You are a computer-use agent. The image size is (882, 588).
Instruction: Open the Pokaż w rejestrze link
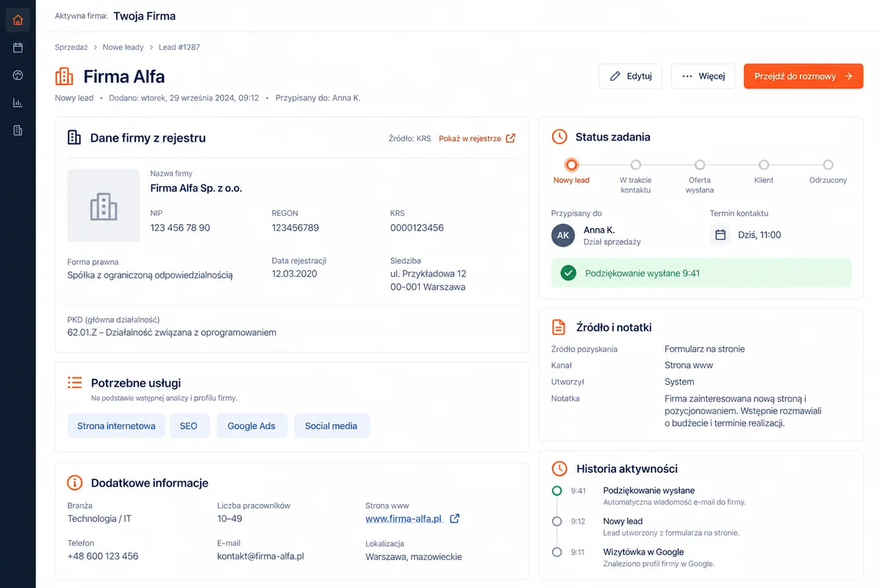point(477,138)
